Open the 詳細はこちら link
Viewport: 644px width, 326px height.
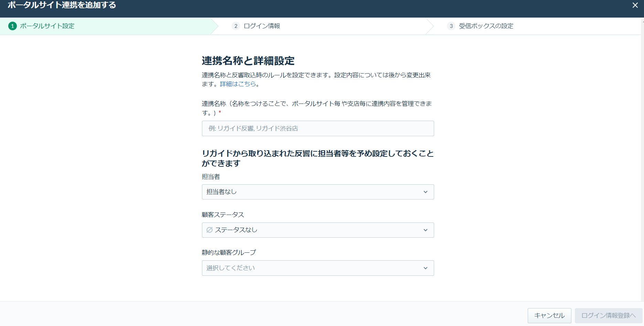point(238,84)
